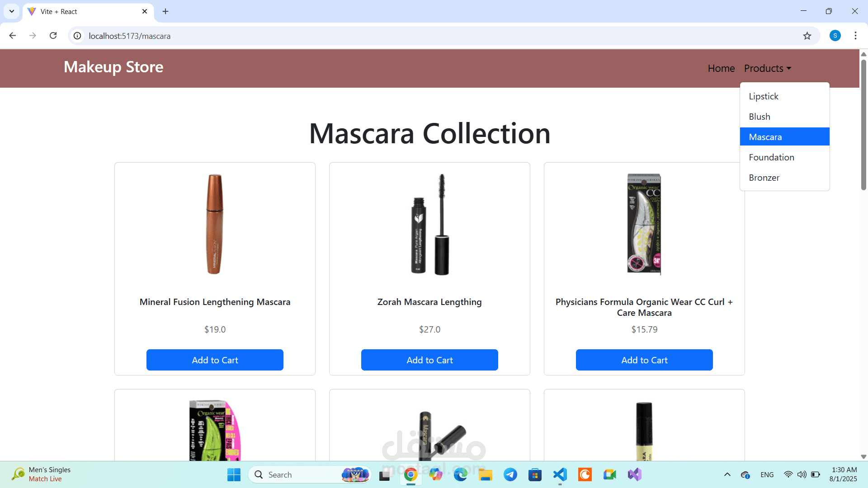The height and width of the screenshot is (488, 868).
Task: Open Visual Studio Code from the taskbar
Action: pos(560,474)
